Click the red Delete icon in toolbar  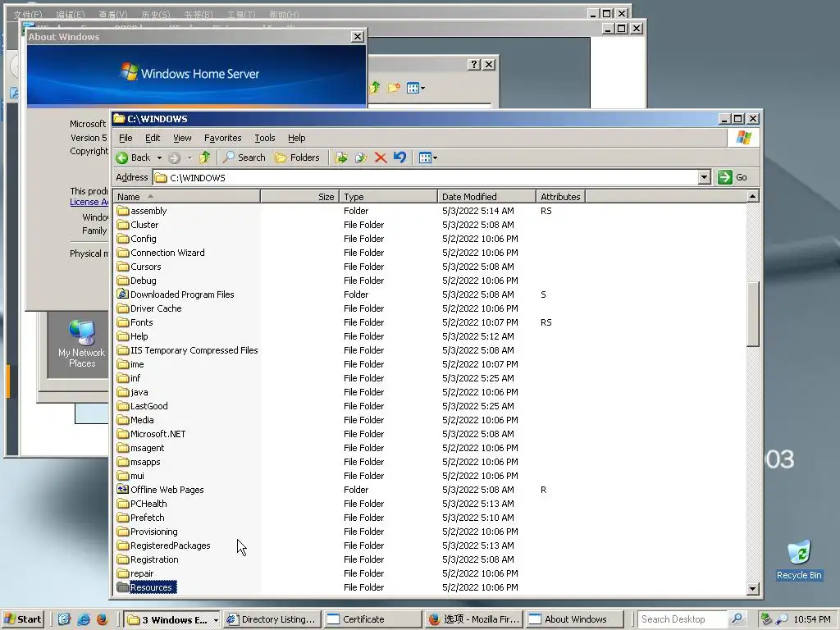point(381,157)
